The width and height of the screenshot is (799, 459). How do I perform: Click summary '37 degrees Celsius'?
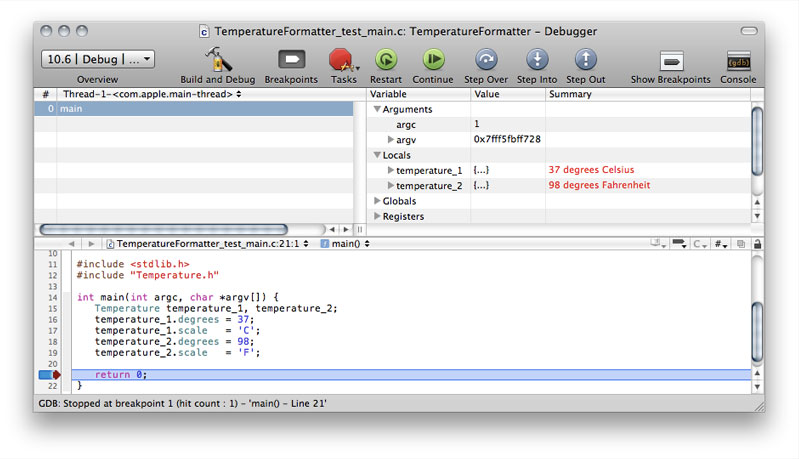pyautogui.click(x=591, y=170)
